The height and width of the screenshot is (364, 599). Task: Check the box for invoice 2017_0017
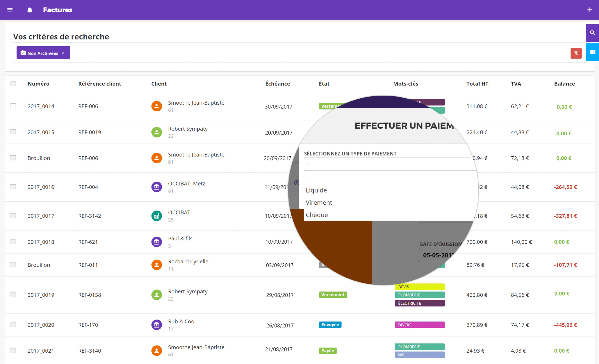click(13, 215)
